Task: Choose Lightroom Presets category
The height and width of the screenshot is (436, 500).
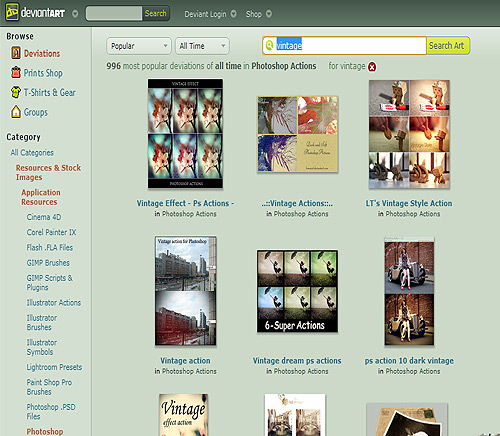Action: 54,367
